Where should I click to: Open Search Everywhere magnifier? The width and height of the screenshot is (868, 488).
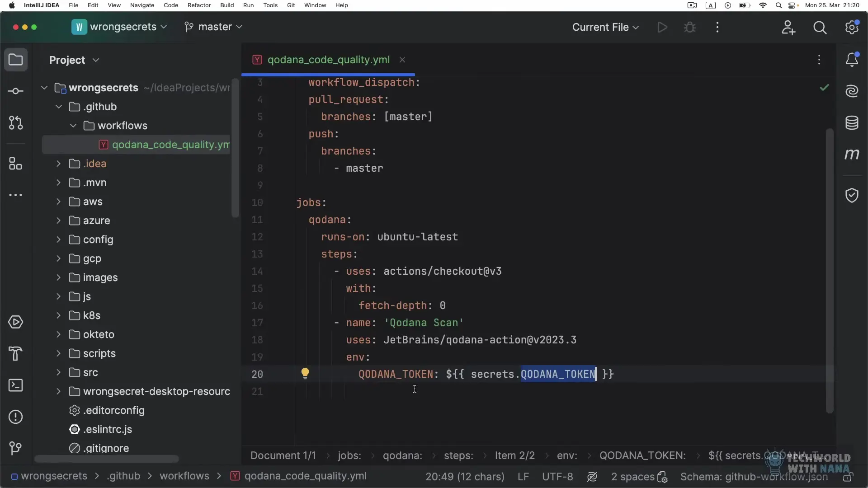pos(820,27)
